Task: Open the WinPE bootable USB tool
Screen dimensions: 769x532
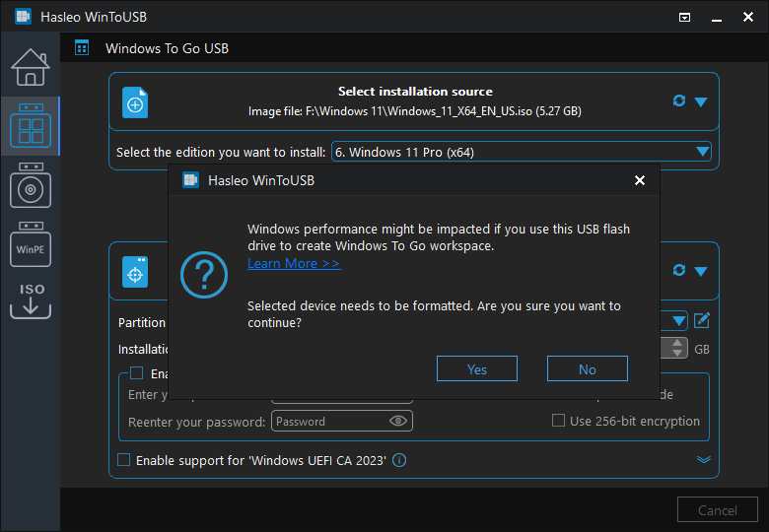Action: 31,244
